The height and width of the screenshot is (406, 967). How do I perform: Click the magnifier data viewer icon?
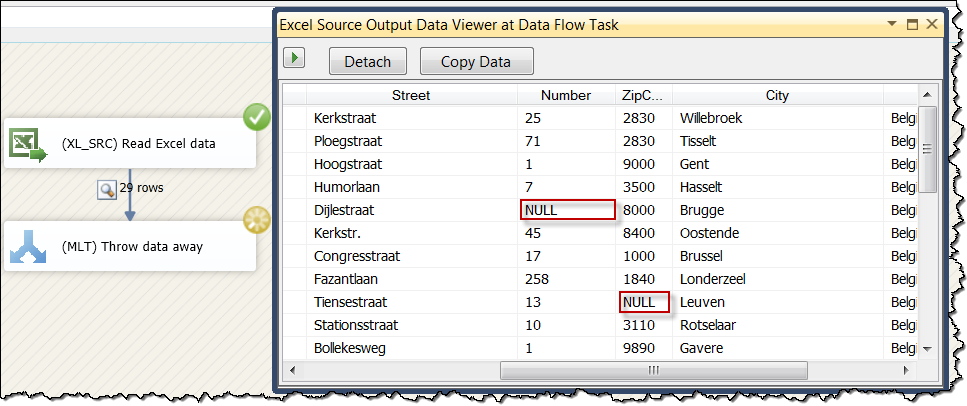[106, 188]
